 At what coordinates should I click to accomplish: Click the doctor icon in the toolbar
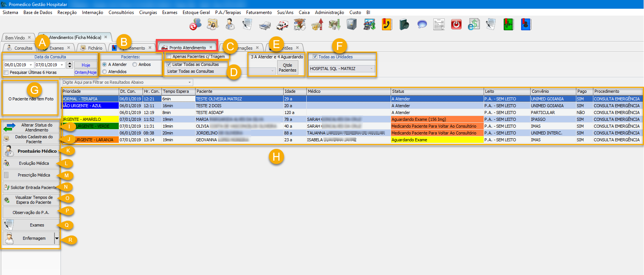230,25
